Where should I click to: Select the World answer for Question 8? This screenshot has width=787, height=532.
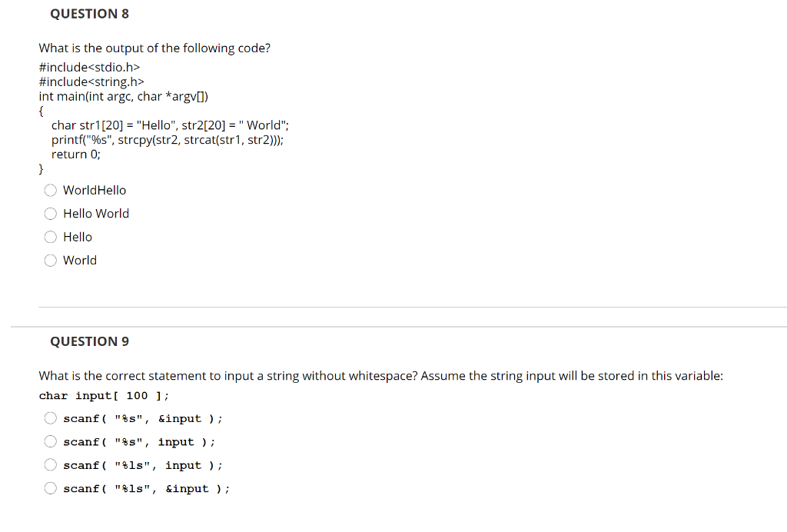pyautogui.click(x=50, y=260)
